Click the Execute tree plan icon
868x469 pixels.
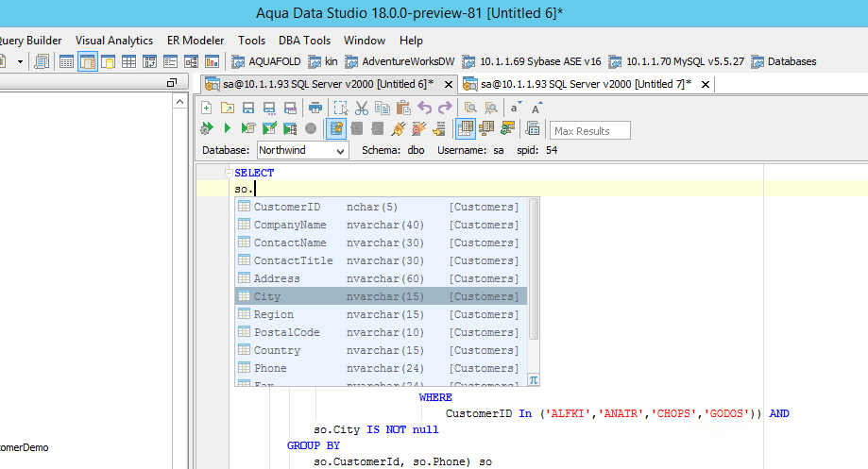290,129
